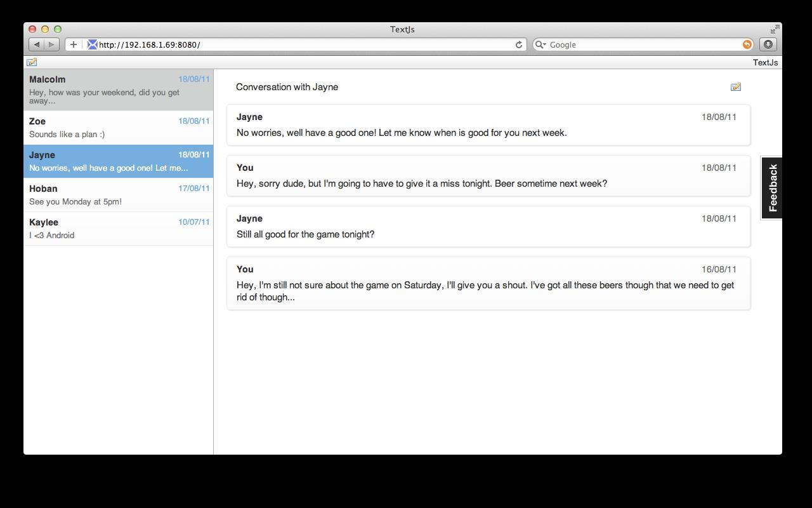
Task: Click inside the address bar URL field
Action: tap(254, 44)
